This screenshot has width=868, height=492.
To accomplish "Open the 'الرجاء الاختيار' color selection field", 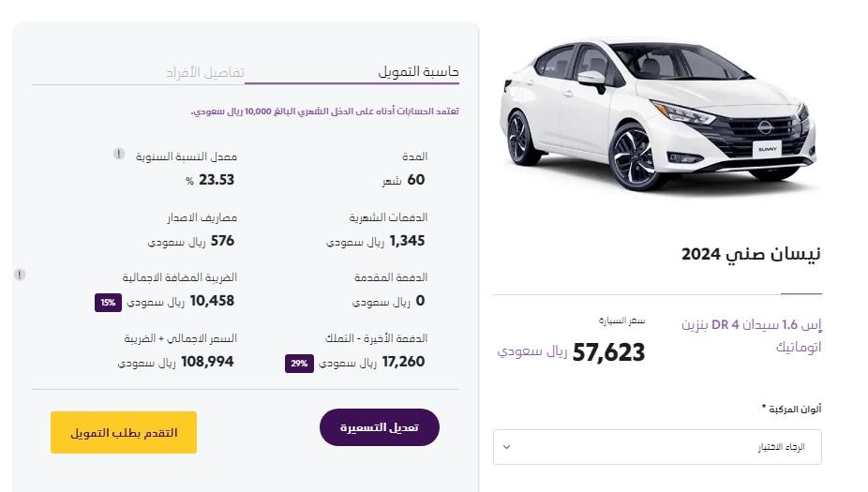I will coord(657,447).
